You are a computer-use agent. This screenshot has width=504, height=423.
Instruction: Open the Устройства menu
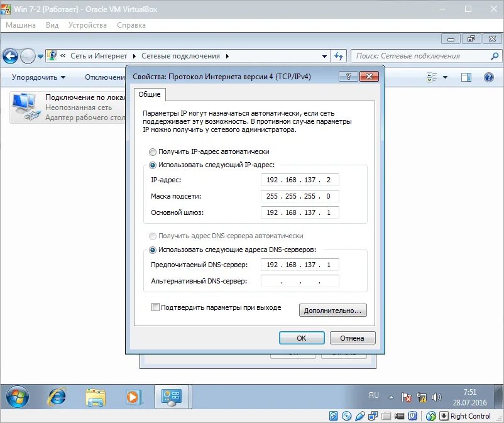click(x=87, y=25)
